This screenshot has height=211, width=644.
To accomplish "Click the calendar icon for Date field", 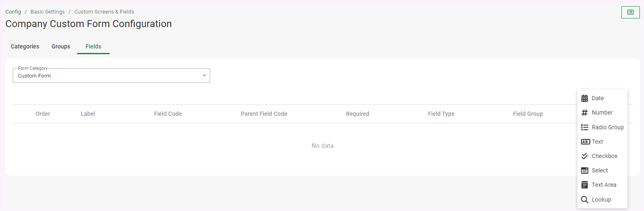I will point(584,98).
